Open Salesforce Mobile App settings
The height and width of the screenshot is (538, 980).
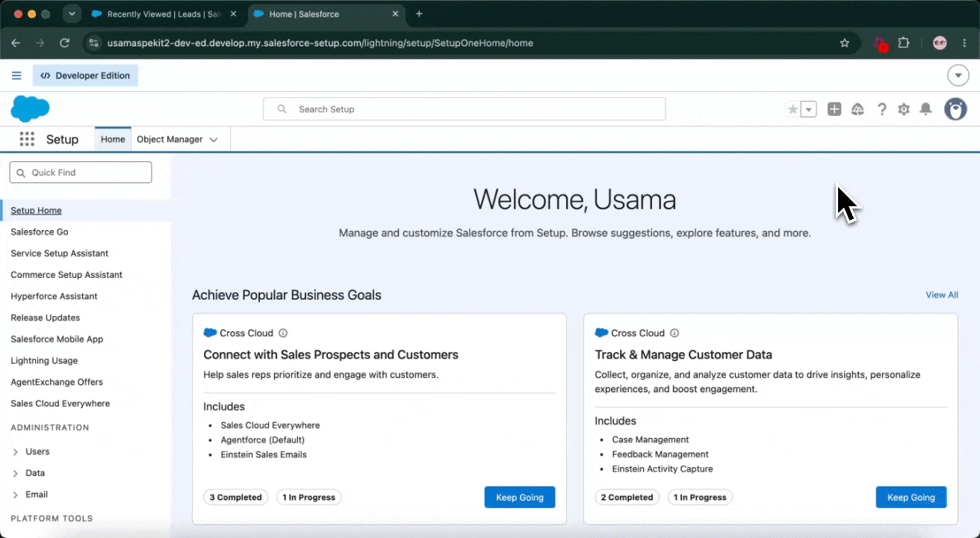pyautogui.click(x=57, y=339)
